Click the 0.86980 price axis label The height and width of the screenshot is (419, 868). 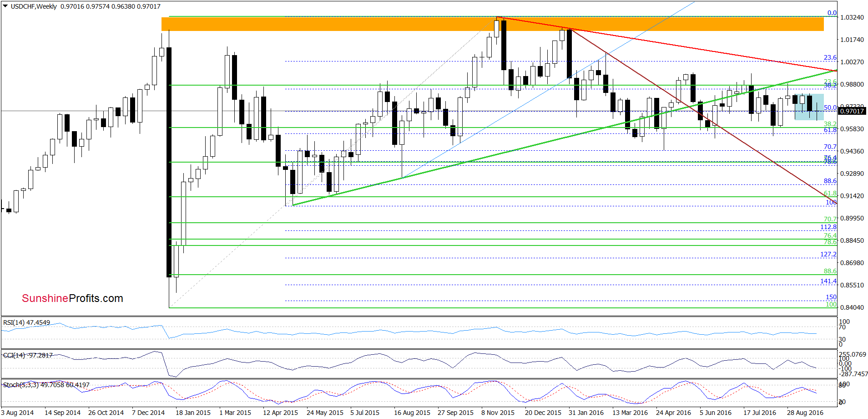[x=852, y=263]
